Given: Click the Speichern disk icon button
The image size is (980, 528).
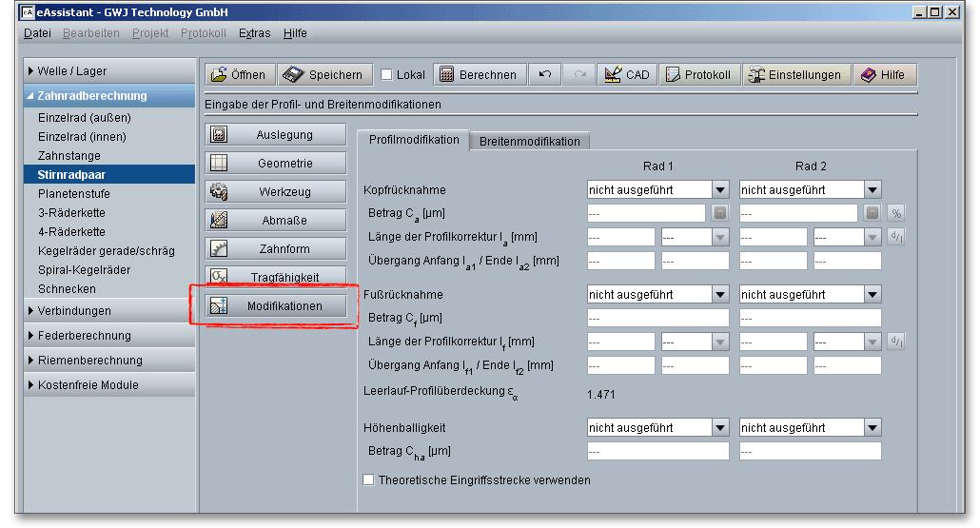Looking at the screenshot, I should click(x=324, y=75).
